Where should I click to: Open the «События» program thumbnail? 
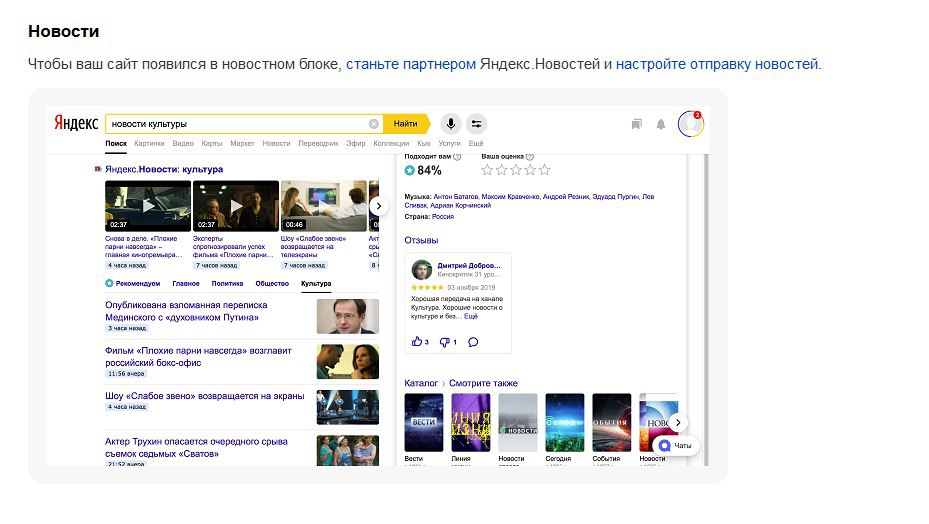click(x=611, y=423)
